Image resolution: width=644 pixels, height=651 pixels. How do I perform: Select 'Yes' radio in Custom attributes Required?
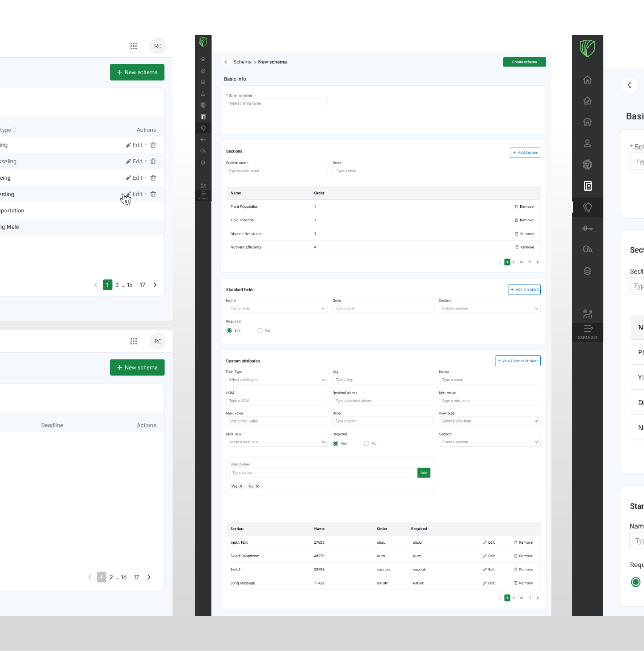(336, 444)
